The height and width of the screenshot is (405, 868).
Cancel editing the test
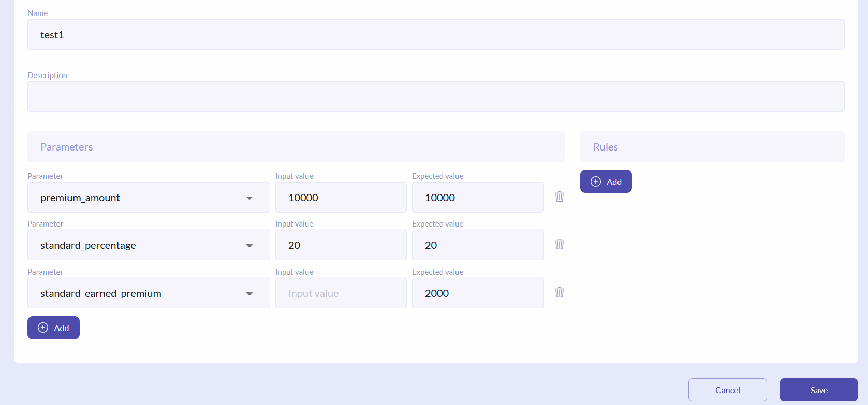(x=727, y=389)
